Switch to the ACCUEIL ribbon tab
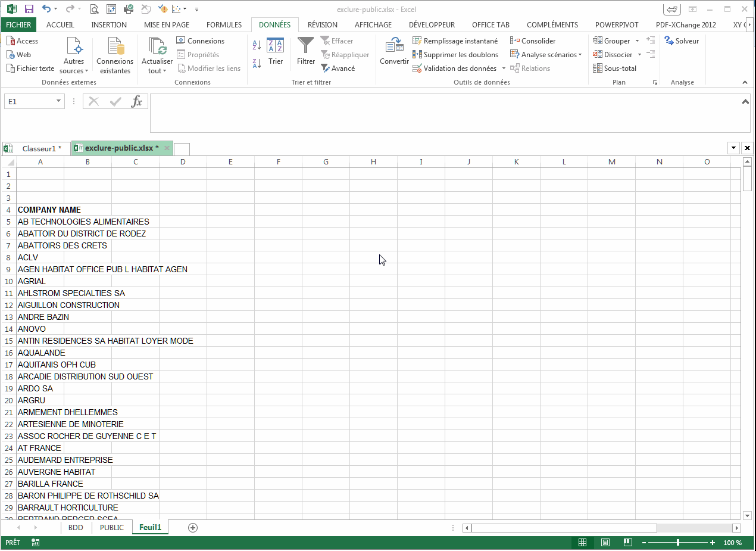Viewport: 756px width, 551px height. [x=60, y=25]
